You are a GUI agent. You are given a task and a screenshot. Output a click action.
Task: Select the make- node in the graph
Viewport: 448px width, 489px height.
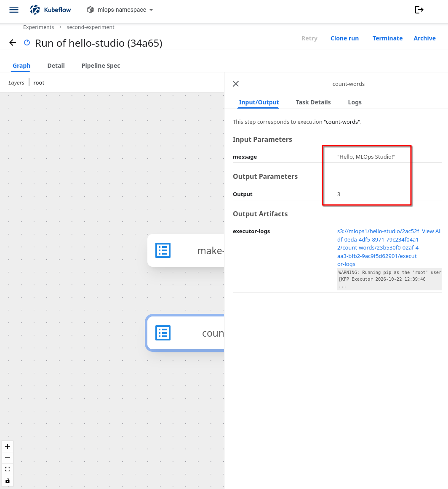[186, 250]
